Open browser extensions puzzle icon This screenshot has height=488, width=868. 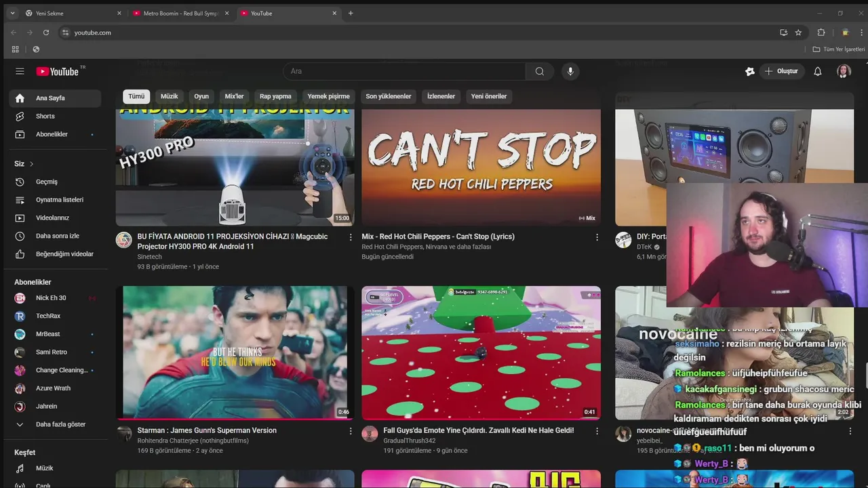[821, 33]
